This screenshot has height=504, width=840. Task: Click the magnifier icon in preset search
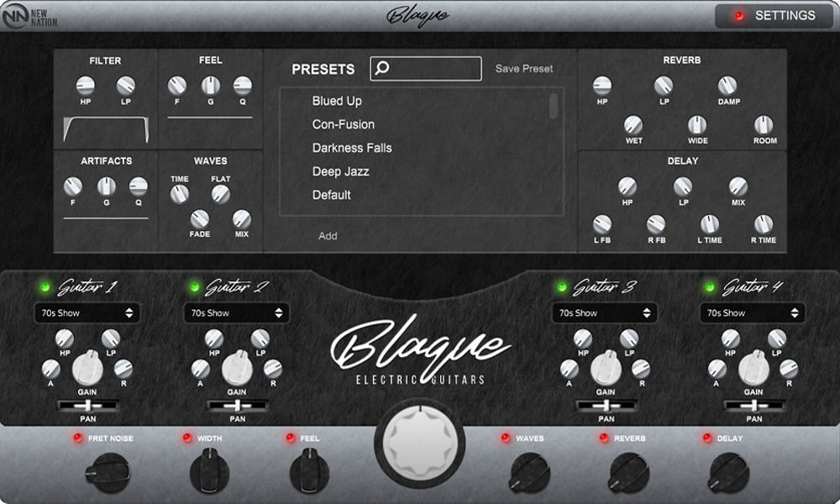pyautogui.click(x=383, y=69)
